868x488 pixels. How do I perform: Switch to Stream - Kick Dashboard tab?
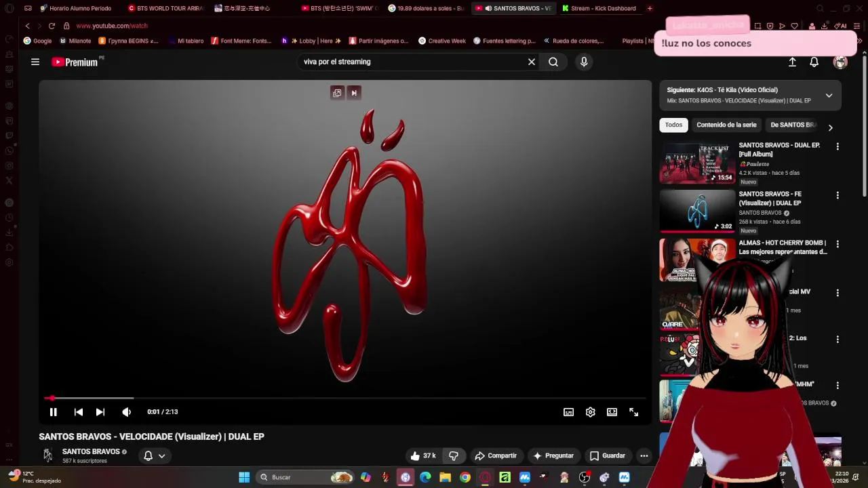pyautogui.click(x=599, y=8)
